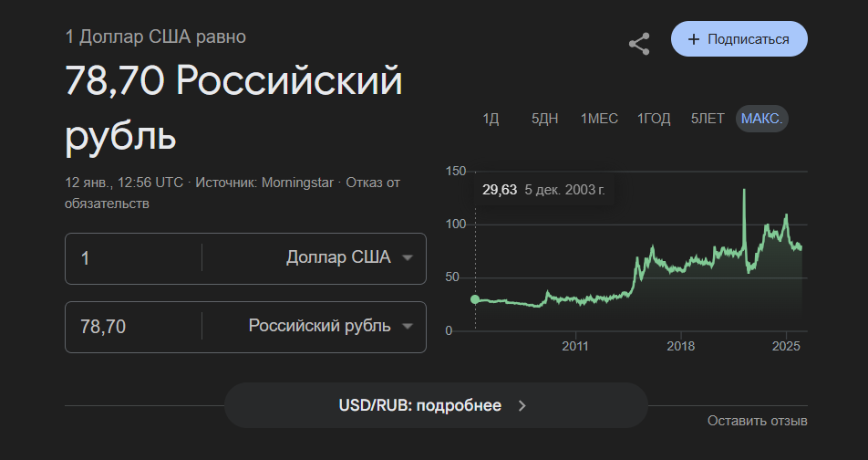Click the Оставить отзыв link

tap(757, 421)
